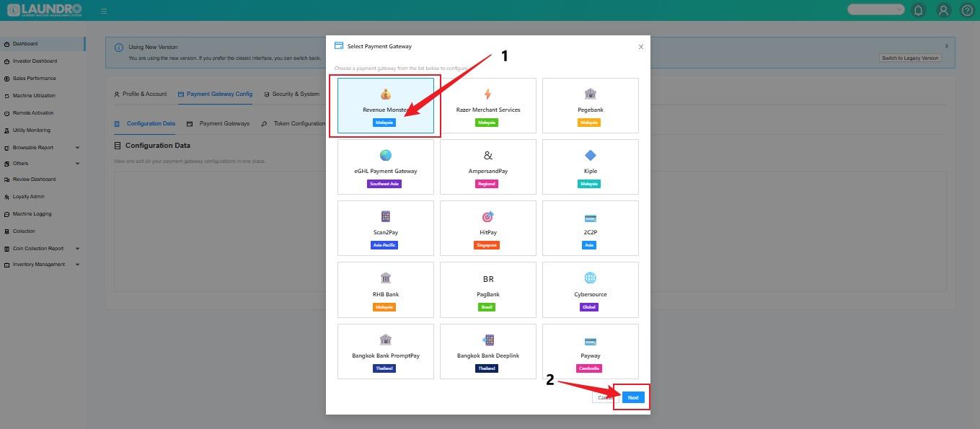980x429 pixels.
Task: Click the Asia-Pacific tag under Scan2Pay
Action: [384, 245]
